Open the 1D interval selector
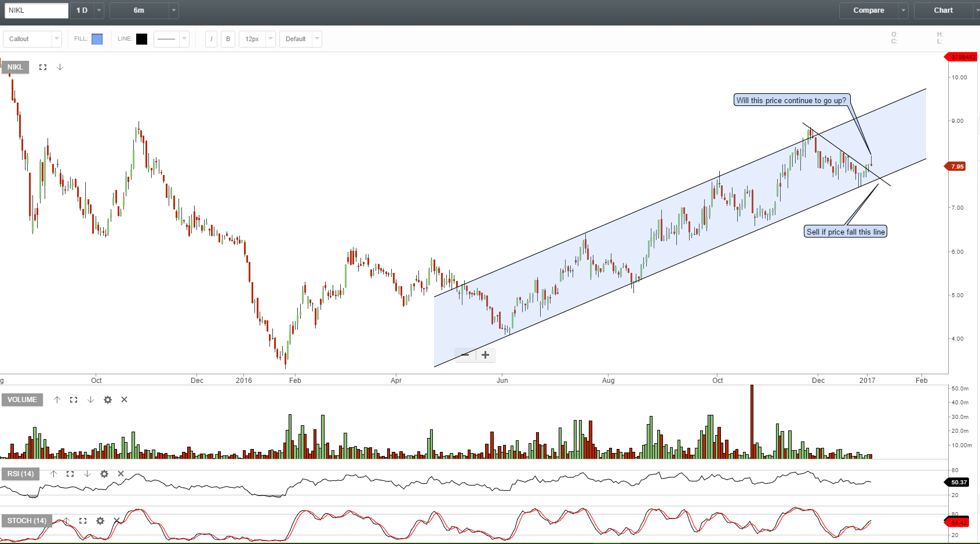980x544 pixels. coord(86,10)
